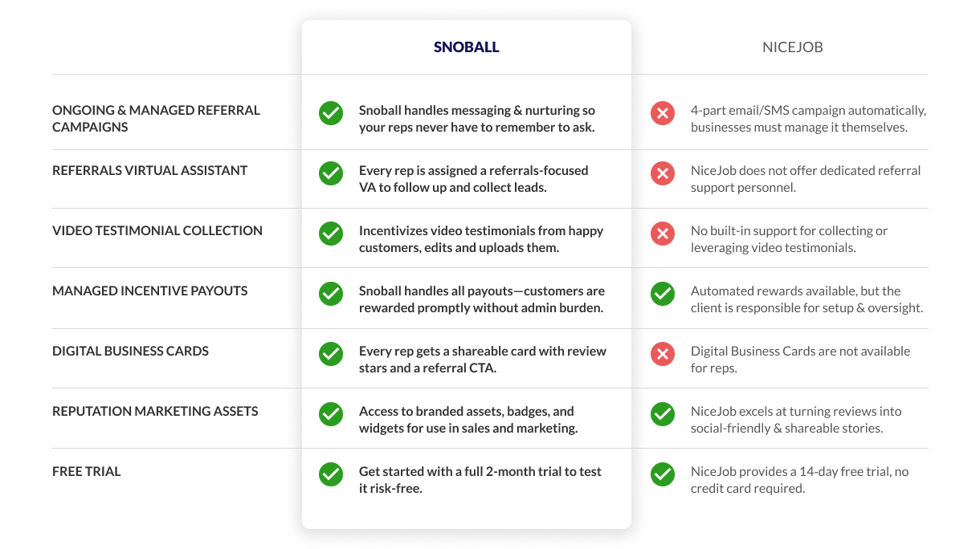Click Snoball's green check for Free Trial
This screenshot has height=549, width=980.
[x=331, y=474]
